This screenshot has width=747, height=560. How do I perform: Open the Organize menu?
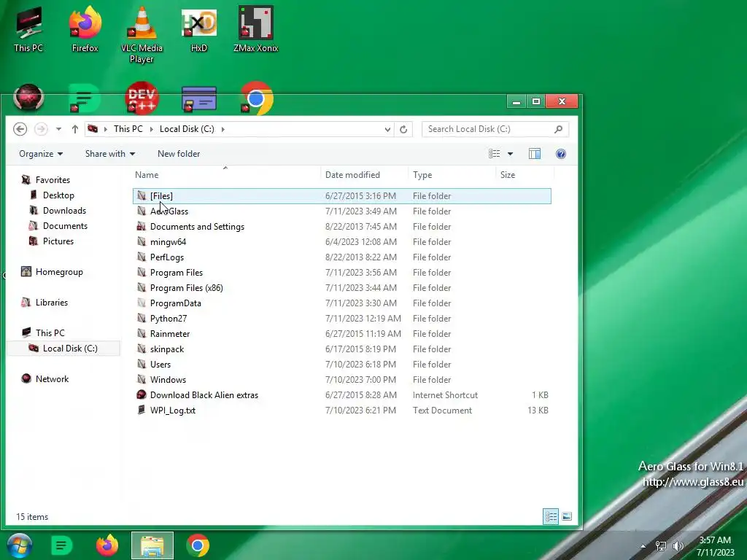pyautogui.click(x=41, y=154)
